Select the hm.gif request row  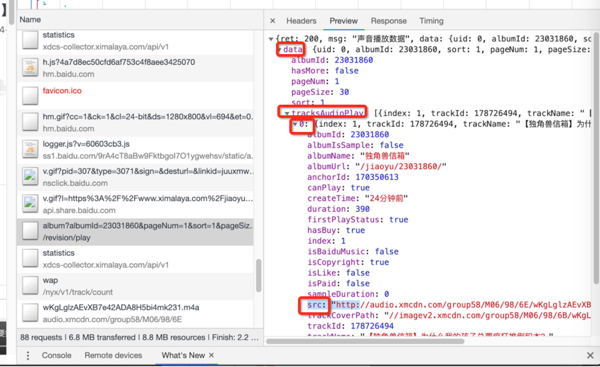(135, 122)
